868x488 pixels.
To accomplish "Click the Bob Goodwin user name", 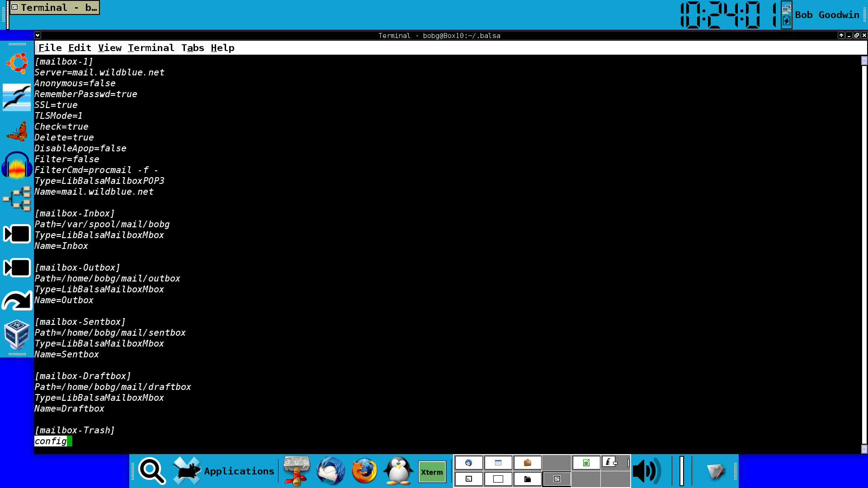I will 827,15.
